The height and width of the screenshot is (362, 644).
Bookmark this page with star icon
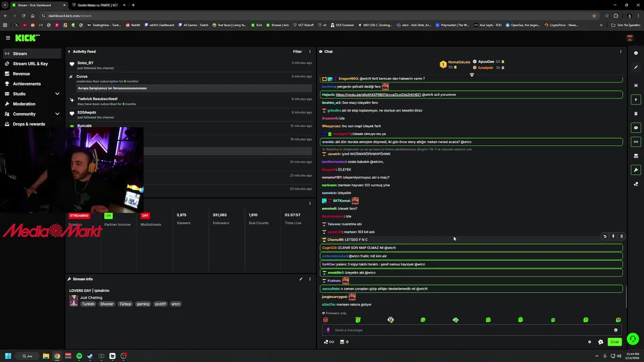point(594,16)
